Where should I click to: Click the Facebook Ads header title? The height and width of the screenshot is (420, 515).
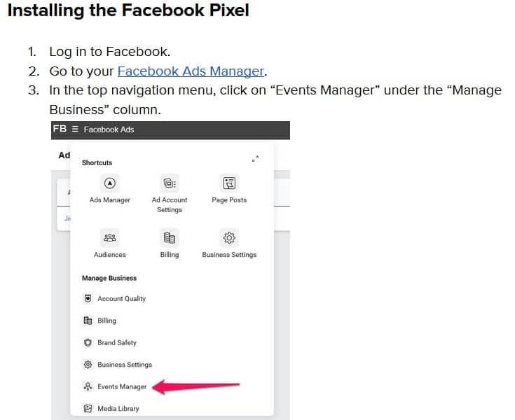tap(109, 129)
